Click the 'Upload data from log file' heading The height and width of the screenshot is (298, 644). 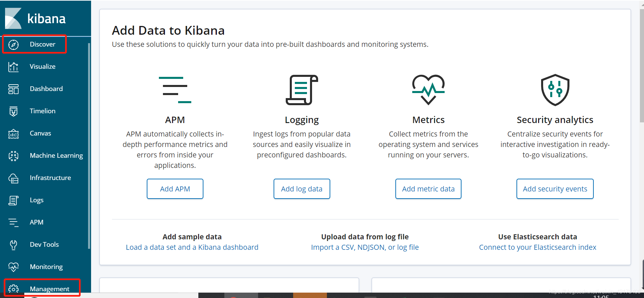[x=365, y=237]
